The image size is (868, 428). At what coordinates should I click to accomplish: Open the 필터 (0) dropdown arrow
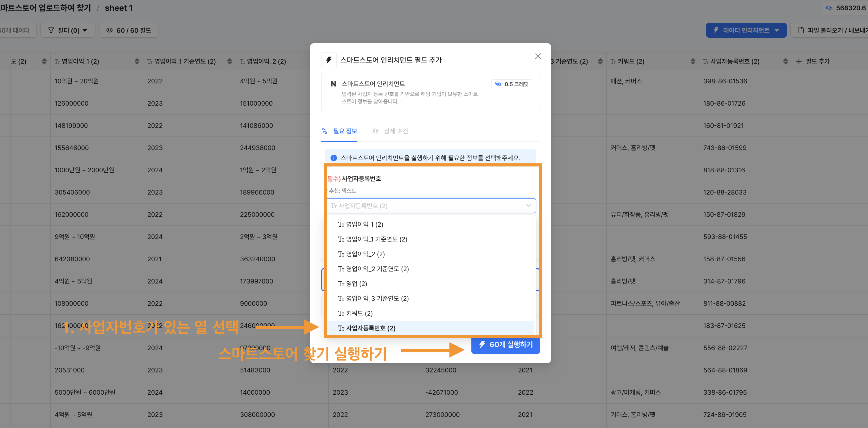pos(85,30)
